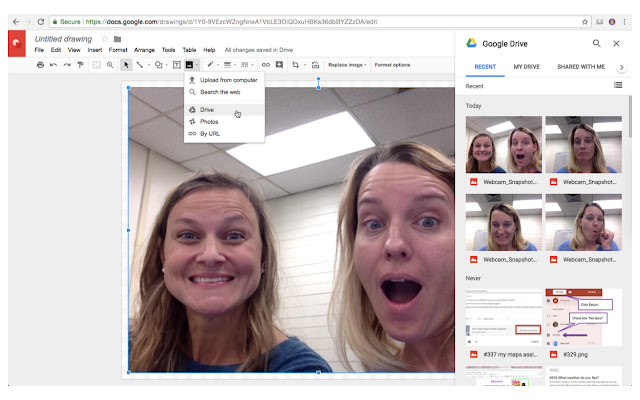Open the Insert image dropdown arrow
640x400 pixels.
pyautogui.click(x=197, y=65)
